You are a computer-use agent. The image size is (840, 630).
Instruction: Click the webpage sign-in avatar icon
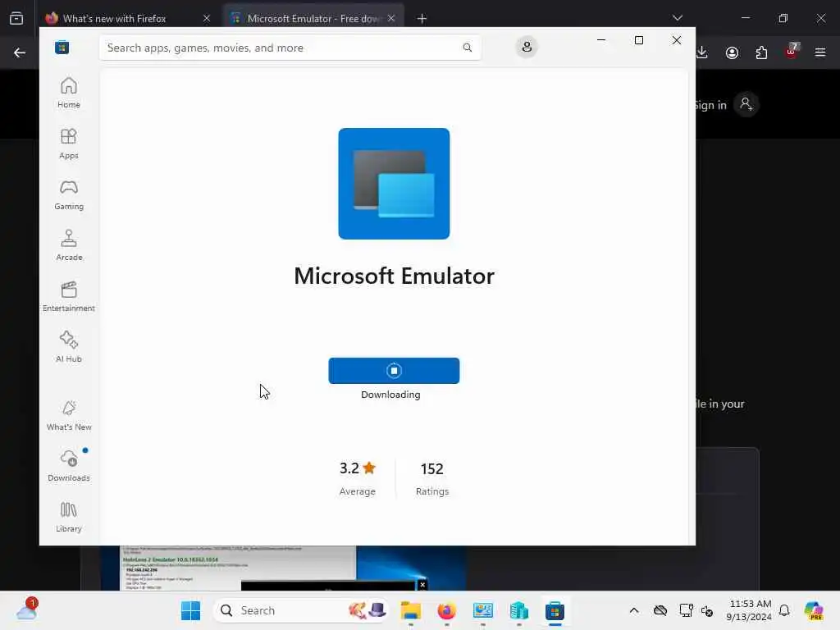point(746,104)
